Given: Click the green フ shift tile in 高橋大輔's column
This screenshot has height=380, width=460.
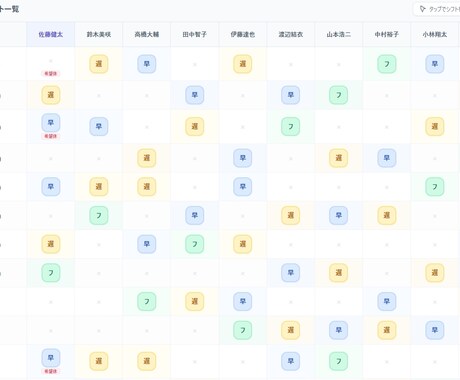Looking at the screenshot, I should 147,301.
